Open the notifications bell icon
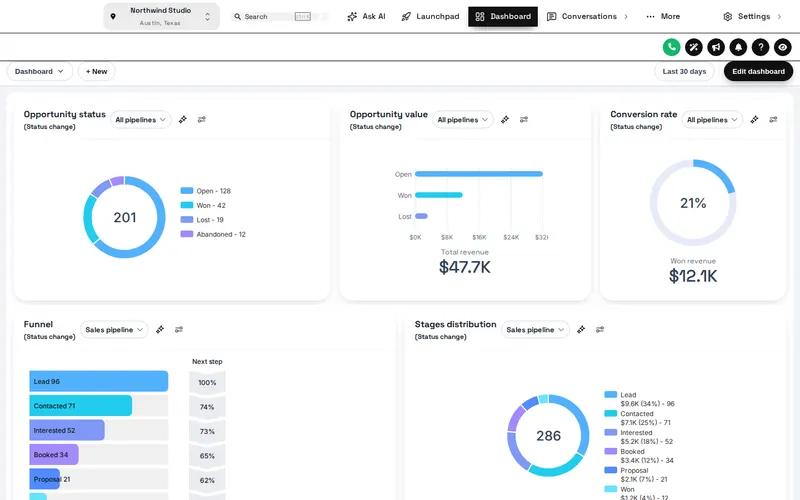Image resolution: width=800 pixels, height=500 pixels. (738, 47)
